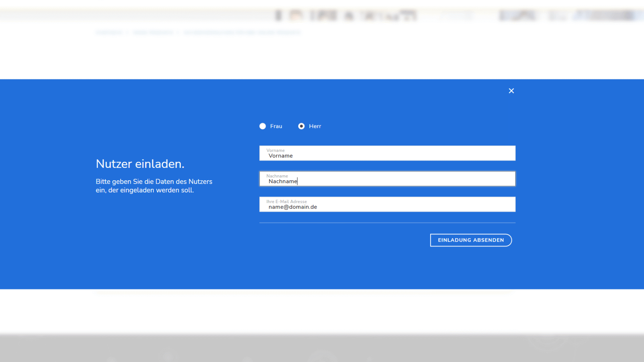The image size is (644, 362).
Task: Click the Ihre E-Mail Adresse floating label
Action: 286,201
